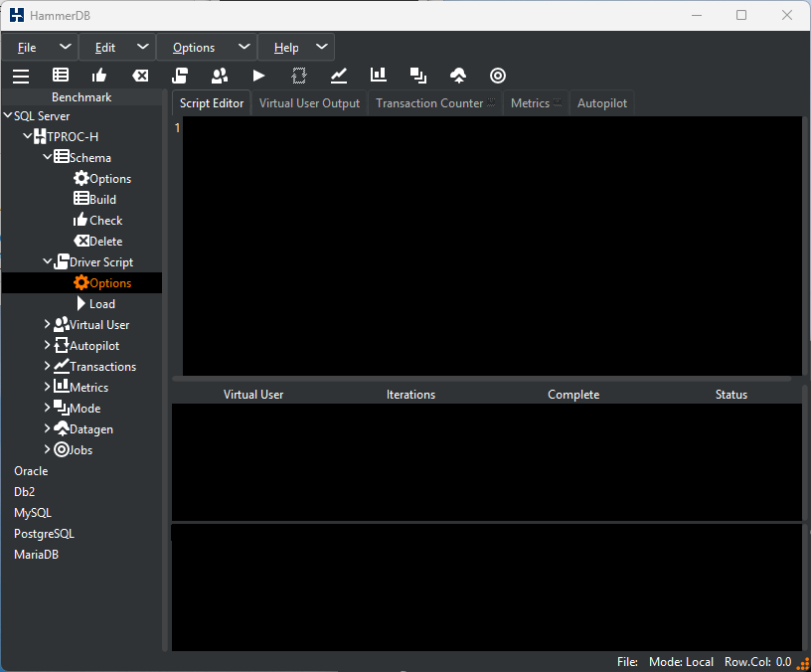Click the Transaction Counter line-chart toolbar icon
The image size is (811, 672).
pyautogui.click(x=339, y=76)
